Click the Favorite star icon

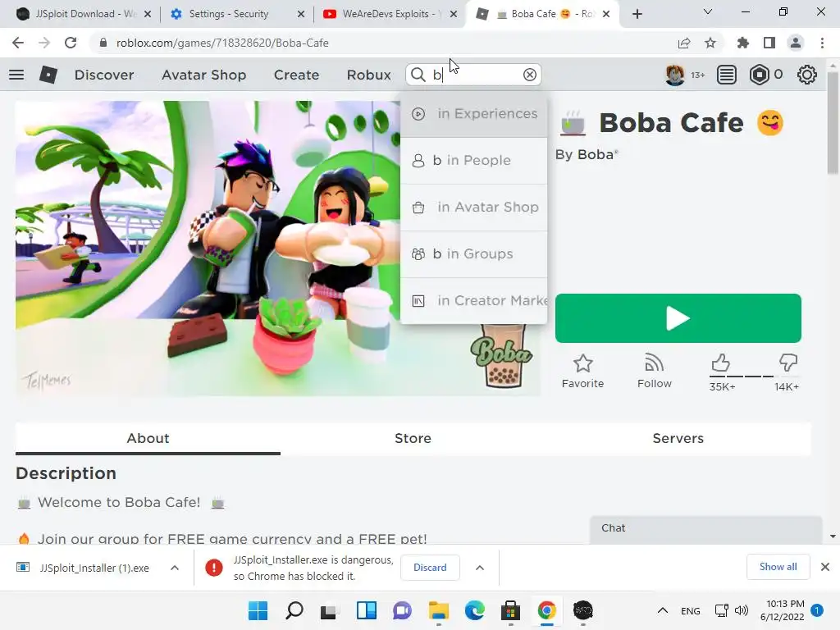583,363
